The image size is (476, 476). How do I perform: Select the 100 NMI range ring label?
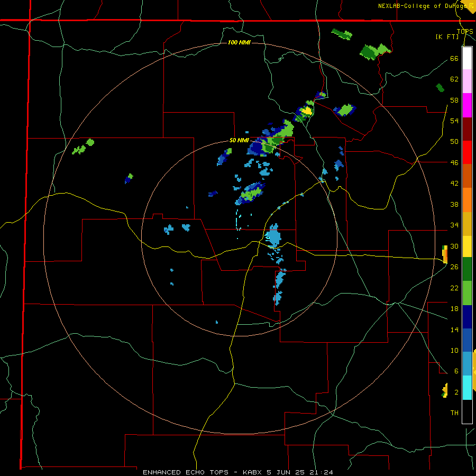(239, 42)
